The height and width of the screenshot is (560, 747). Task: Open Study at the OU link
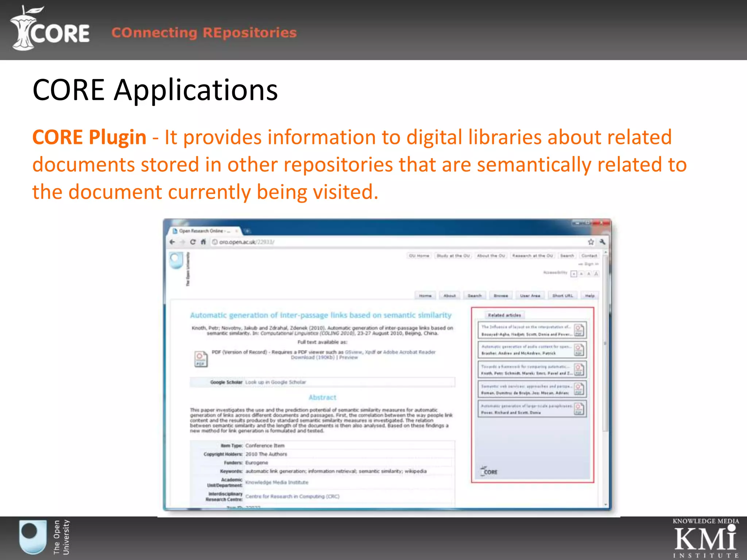453,256
